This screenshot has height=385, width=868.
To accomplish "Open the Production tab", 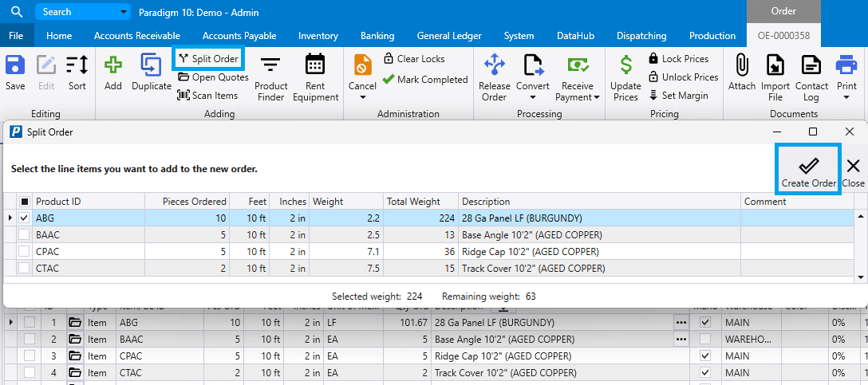I will click(712, 35).
